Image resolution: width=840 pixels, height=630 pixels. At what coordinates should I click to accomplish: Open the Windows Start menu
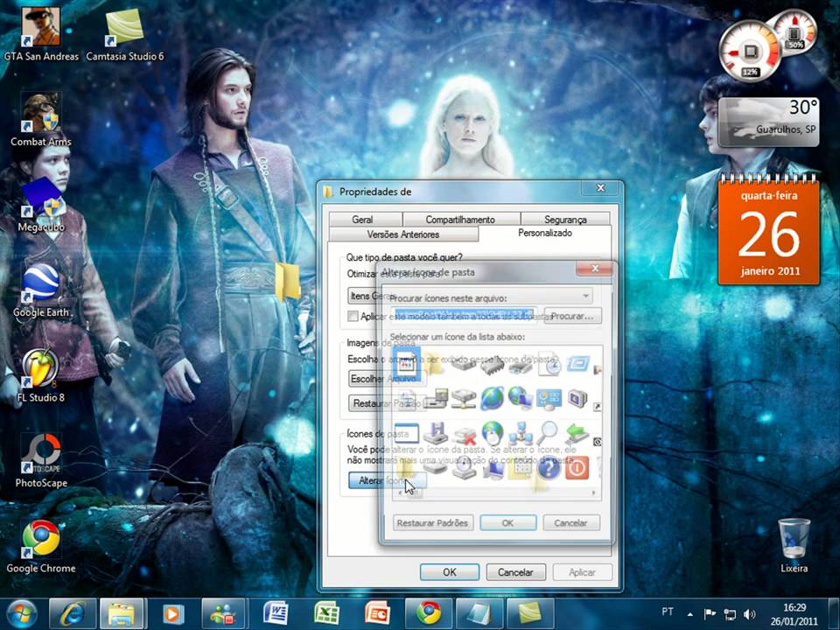click(21, 614)
